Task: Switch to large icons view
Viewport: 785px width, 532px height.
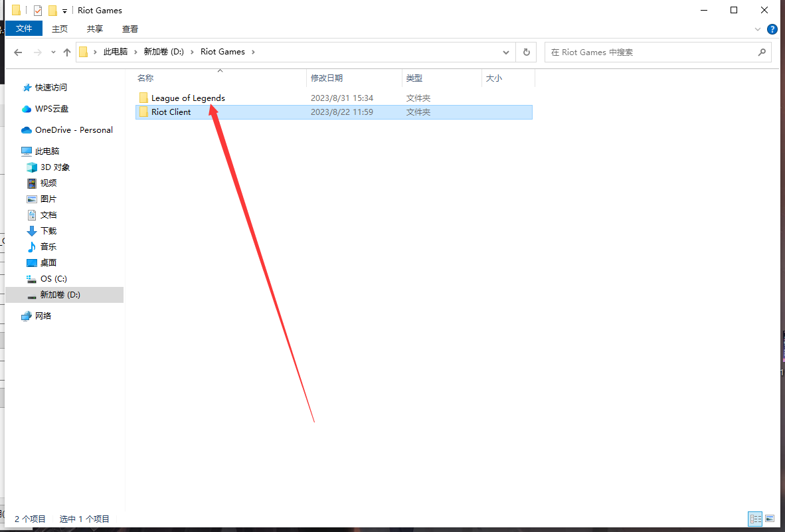Action: pyautogui.click(x=770, y=519)
